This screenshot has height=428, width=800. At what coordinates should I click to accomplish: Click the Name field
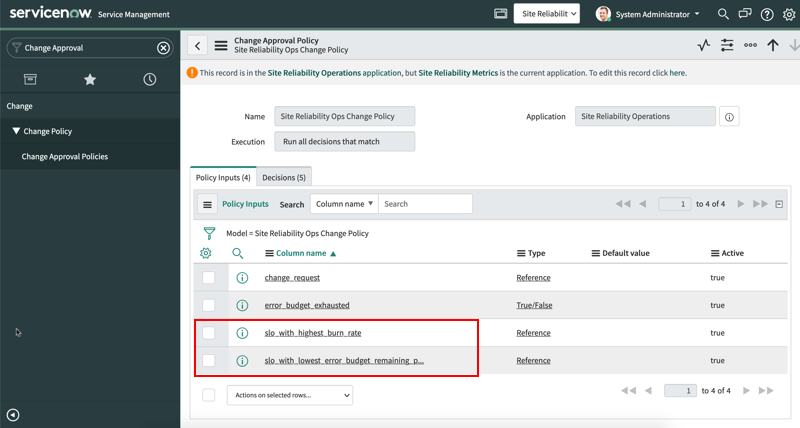pos(344,116)
